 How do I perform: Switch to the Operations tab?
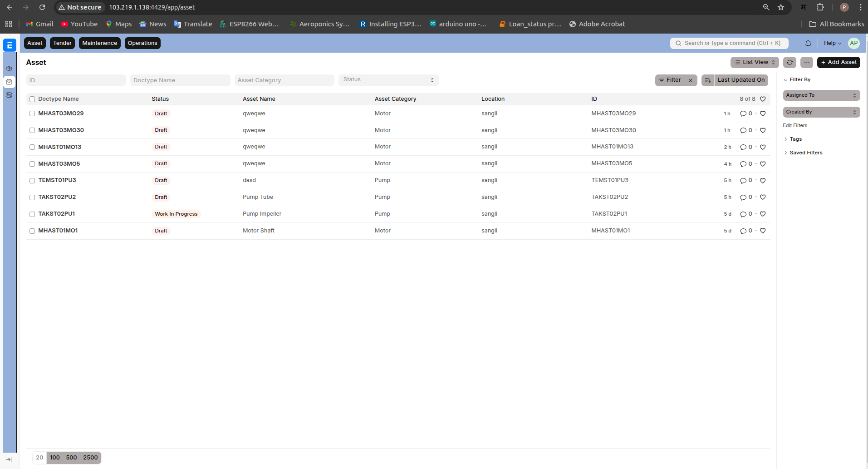(142, 43)
